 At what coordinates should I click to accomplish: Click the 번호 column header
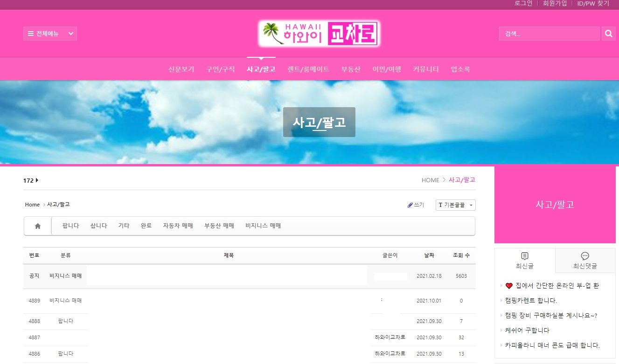pyautogui.click(x=34, y=255)
